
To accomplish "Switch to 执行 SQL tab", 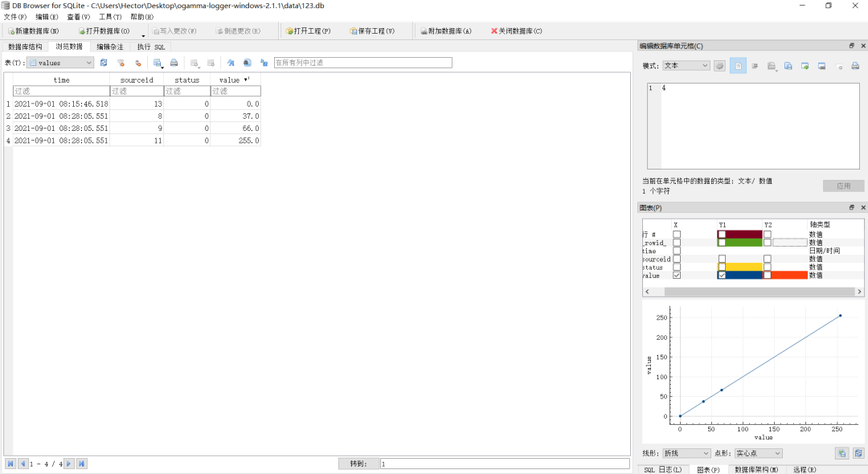I will pyautogui.click(x=151, y=47).
